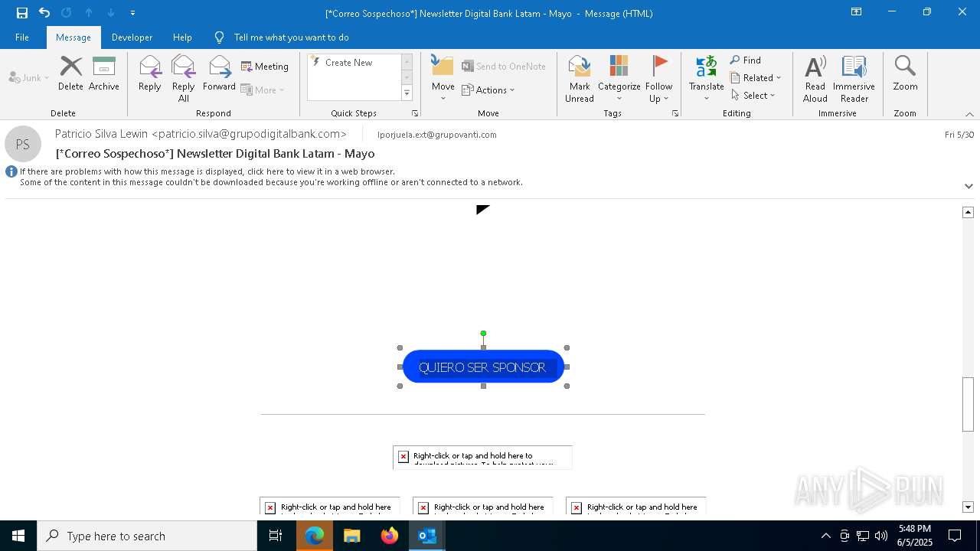Open the Zoom dialog
Image resolution: width=980 pixels, height=551 pixels.
(905, 74)
